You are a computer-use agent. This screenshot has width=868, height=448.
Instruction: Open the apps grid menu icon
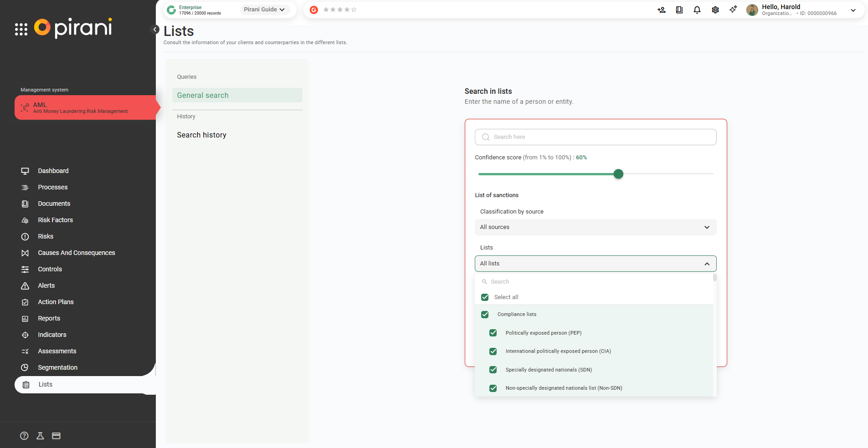point(21,29)
